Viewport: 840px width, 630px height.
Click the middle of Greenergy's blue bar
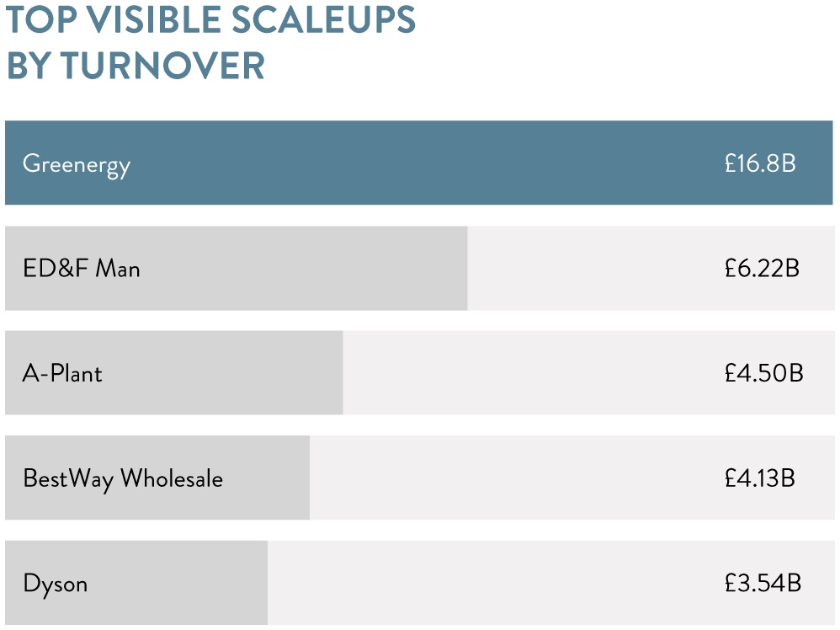[x=419, y=163]
